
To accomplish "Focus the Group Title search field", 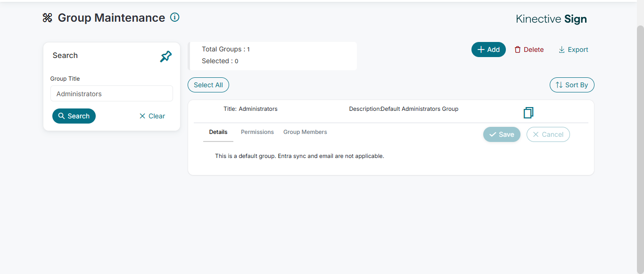I will [112, 93].
